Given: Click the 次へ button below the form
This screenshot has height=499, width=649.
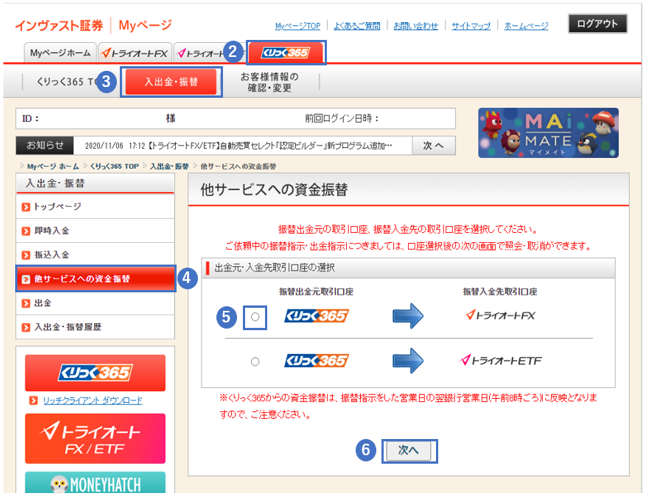Looking at the screenshot, I should pyautogui.click(x=408, y=450).
